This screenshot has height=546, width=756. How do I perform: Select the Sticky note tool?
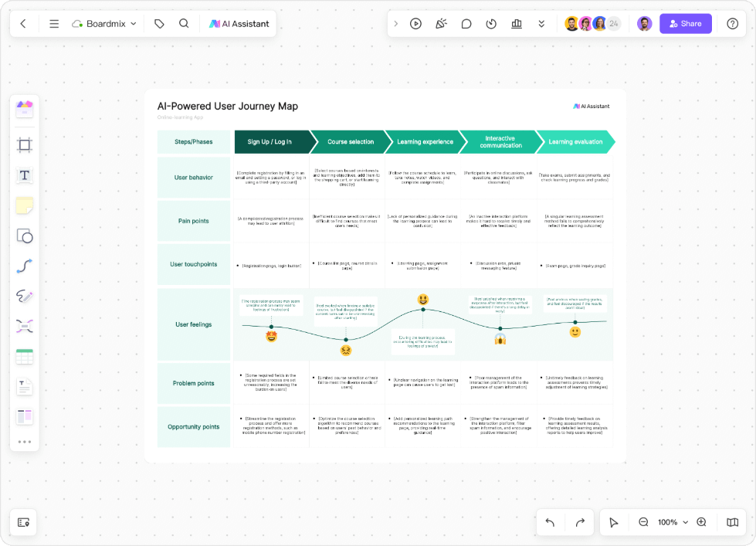25,205
